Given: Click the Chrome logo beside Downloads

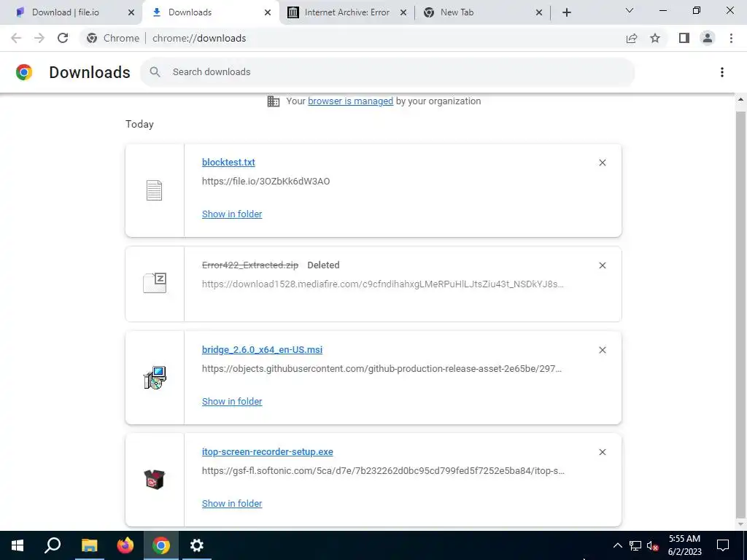Looking at the screenshot, I should pyautogui.click(x=24, y=72).
